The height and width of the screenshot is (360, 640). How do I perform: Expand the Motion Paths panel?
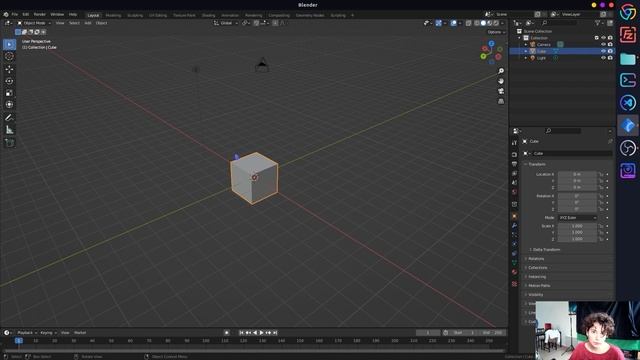tap(539, 286)
